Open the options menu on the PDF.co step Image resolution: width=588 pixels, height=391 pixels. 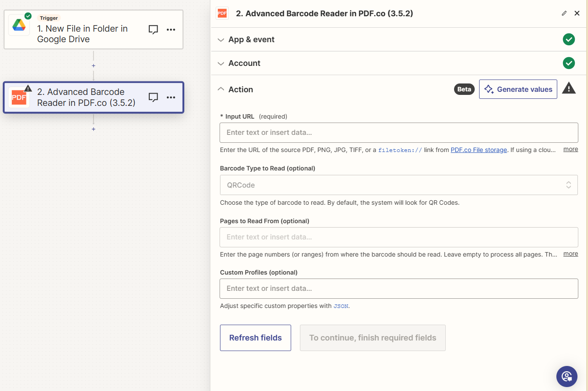coord(171,97)
